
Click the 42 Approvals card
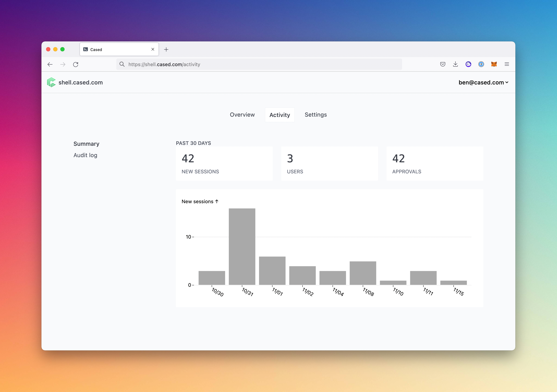point(435,163)
